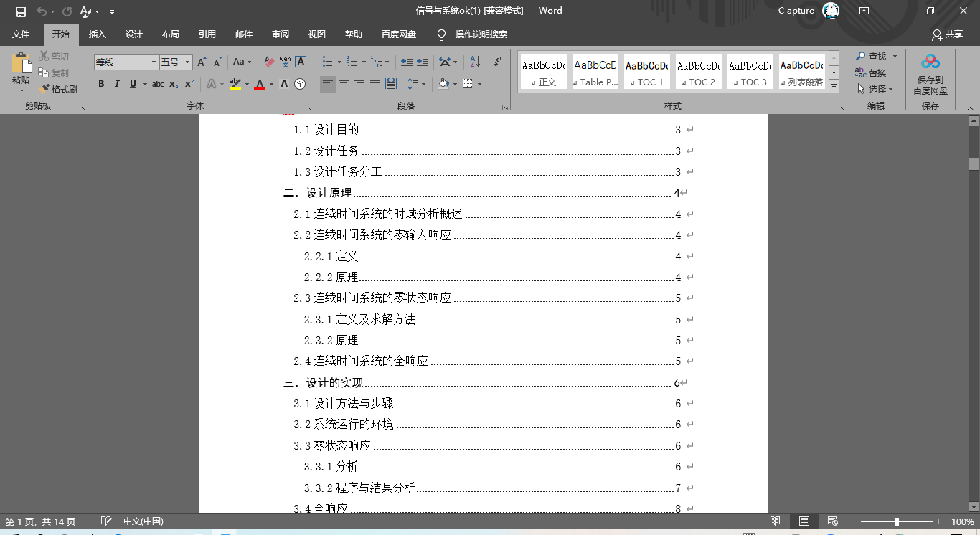Justify text alignment icon
This screenshot has height=535, width=980.
click(x=375, y=84)
